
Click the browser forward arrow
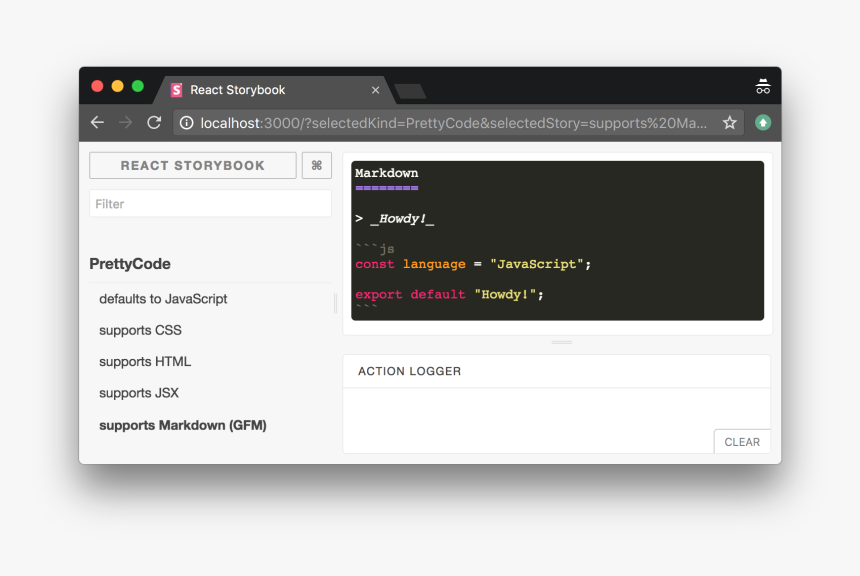126,122
